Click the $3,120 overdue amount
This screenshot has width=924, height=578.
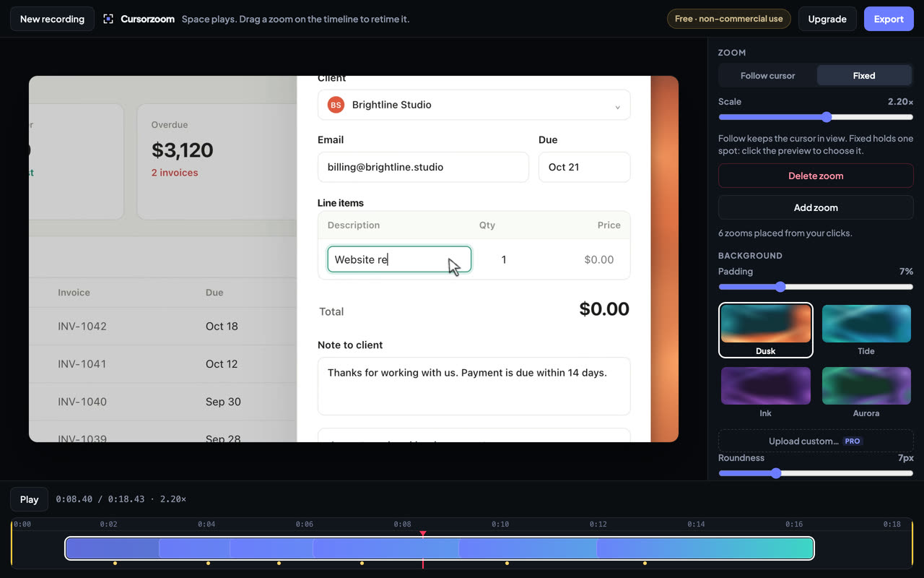[x=183, y=150]
